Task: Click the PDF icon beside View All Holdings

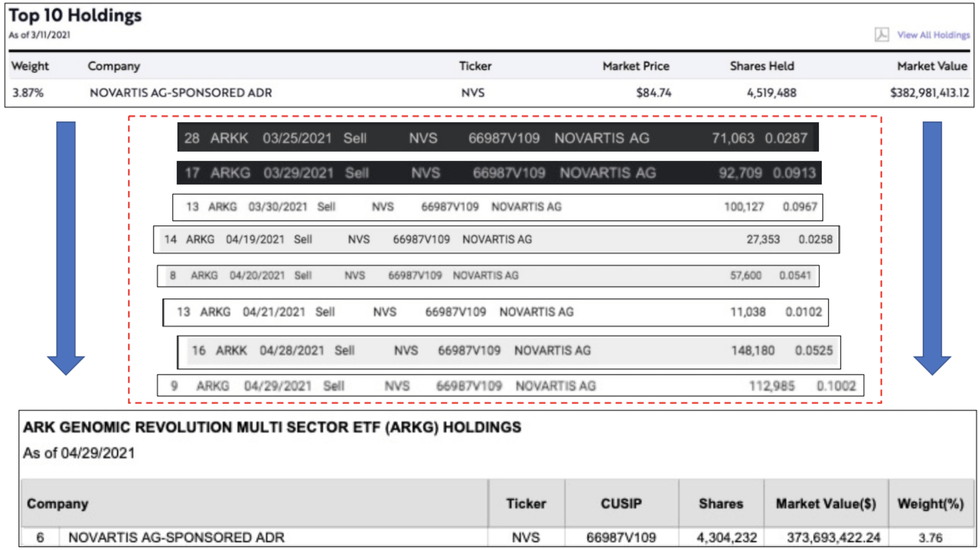Action: (x=881, y=35)
